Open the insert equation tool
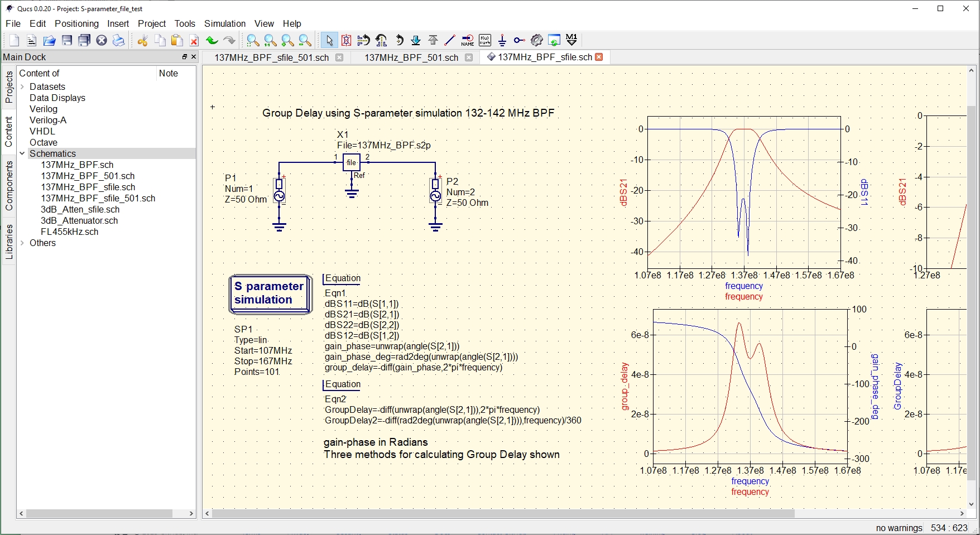 pyautogui.click(x=485, y=40)
